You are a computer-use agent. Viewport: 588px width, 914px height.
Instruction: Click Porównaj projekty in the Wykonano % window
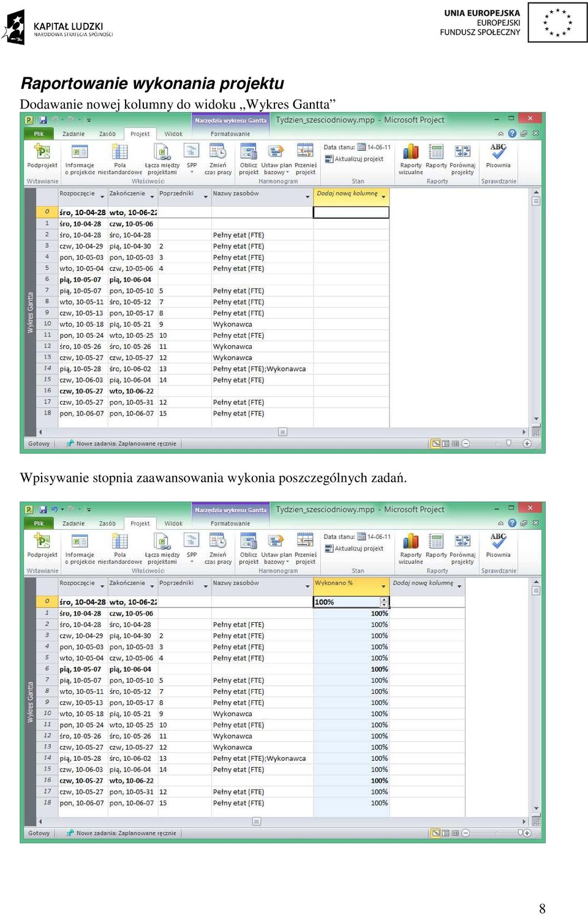pos(462,548)
